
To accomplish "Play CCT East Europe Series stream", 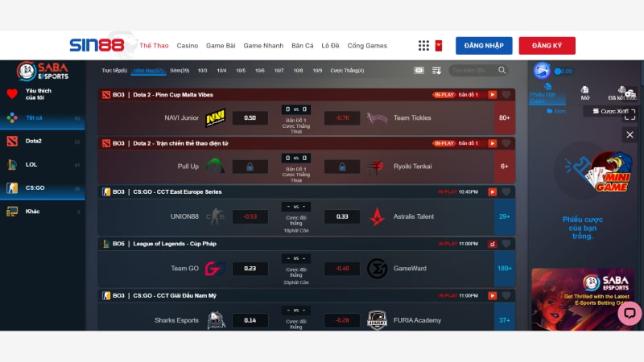I will pyautogui.click(x=492, y=192).
